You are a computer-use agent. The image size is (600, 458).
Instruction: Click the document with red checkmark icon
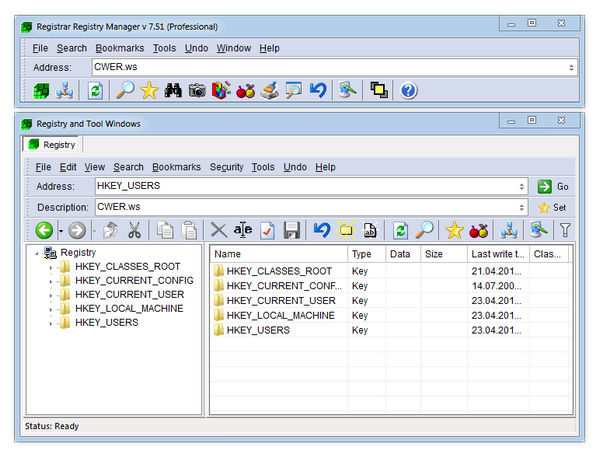tap(267, 230)
